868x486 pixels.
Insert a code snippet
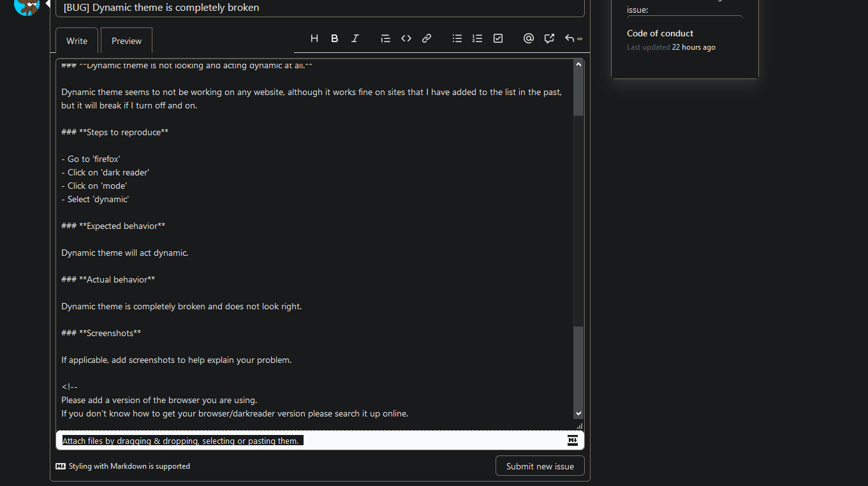coord(406,38)
